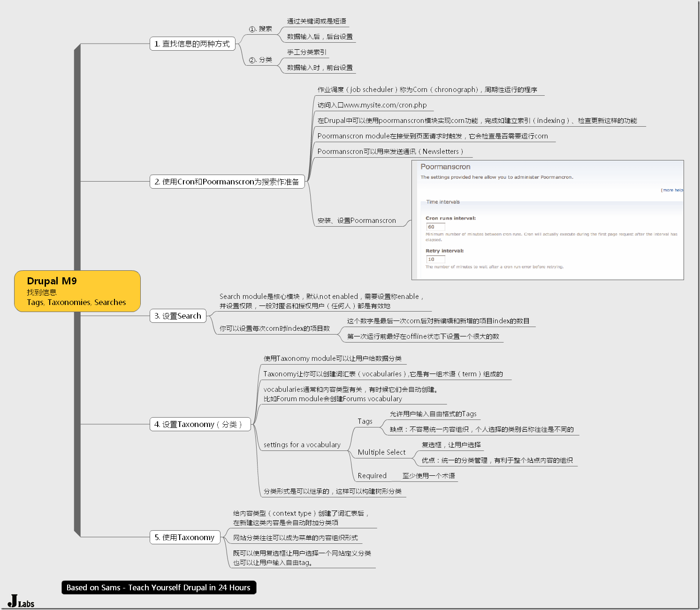Viewport: 700px width, 610px height.
Task: Click the Retry interval field showing 10
Action: click(x=435, y=259)
